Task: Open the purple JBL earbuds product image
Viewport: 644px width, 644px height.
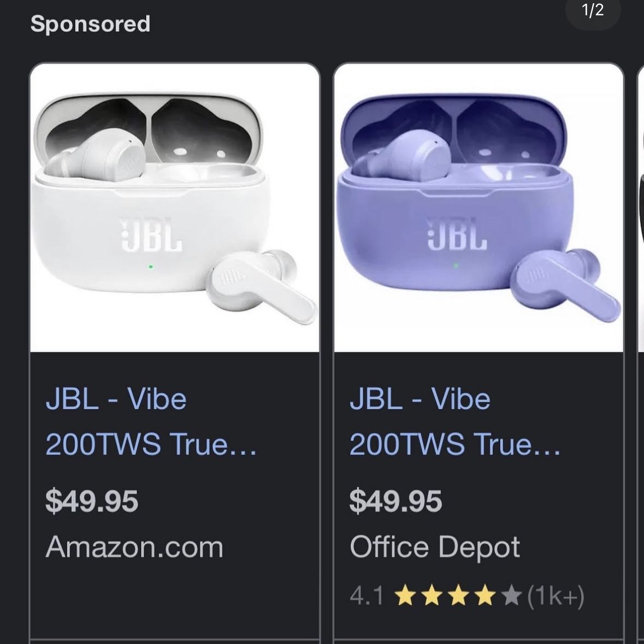Action: pyautogui.click(x=479, y=208)
